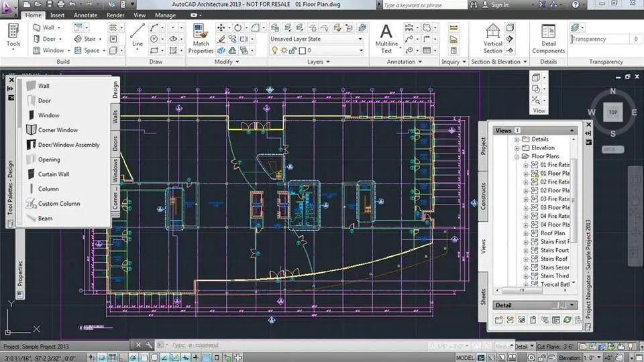This screenshot has width=644, height=362.
Task: Click TOP face on the ViewCube
Action: [612, 113]
